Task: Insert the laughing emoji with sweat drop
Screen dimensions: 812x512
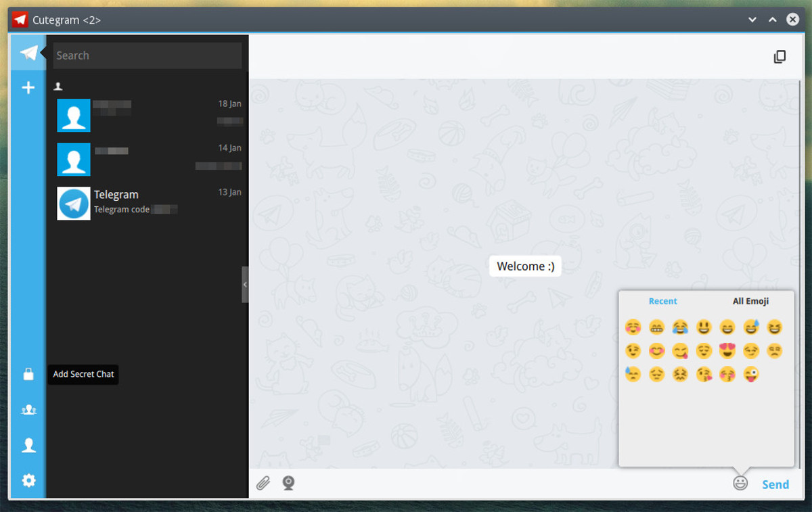Action: pos(751,327)
